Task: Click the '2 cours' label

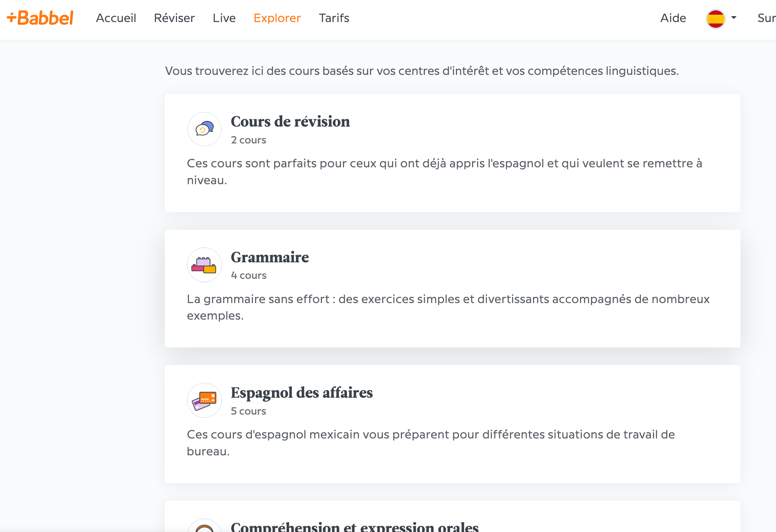Action: (x=249, y=140)
